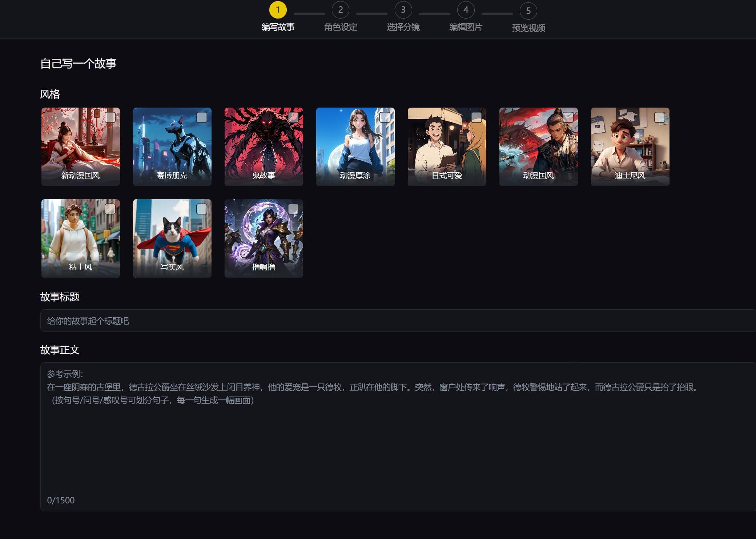Select the 新动漫国风 style thumbnail
The height and width of the screenshot is (539, 756).
tap(80, 147)
